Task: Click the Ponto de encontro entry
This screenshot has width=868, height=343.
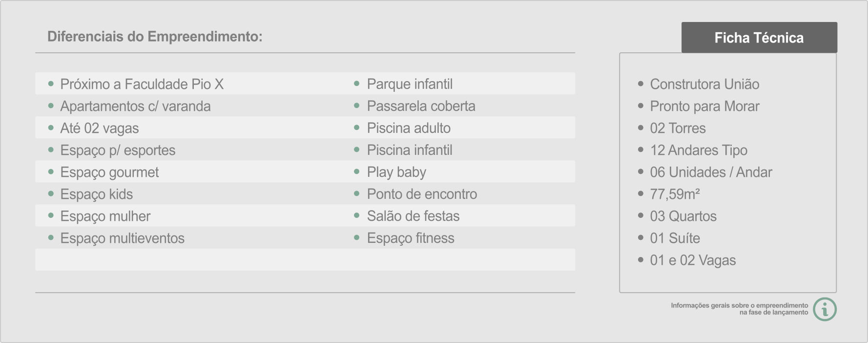Action: (422, 194)
